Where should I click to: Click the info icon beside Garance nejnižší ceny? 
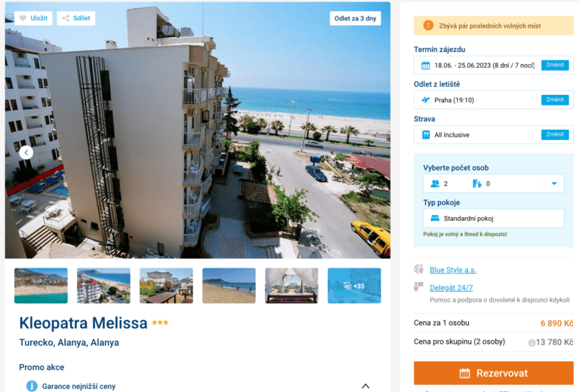32,386
